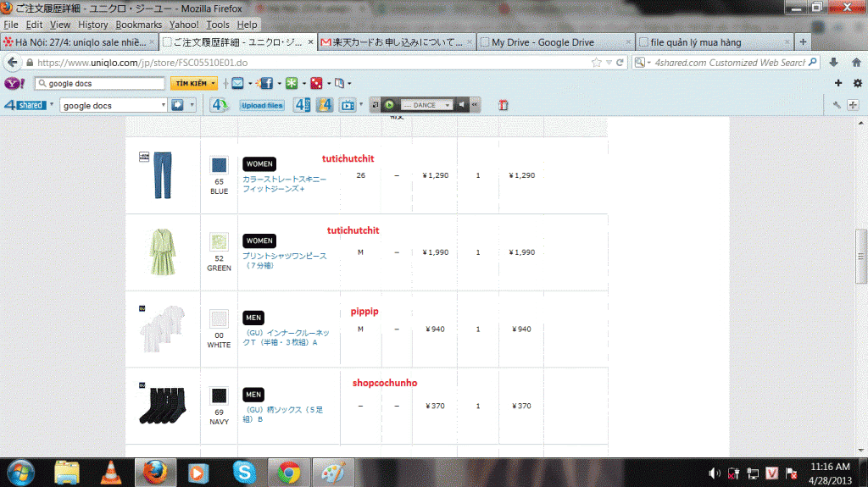Viewport: 868px width, 487px height.
Task: Click the BLUE color swatch for jeans
Action: (219, 164)
